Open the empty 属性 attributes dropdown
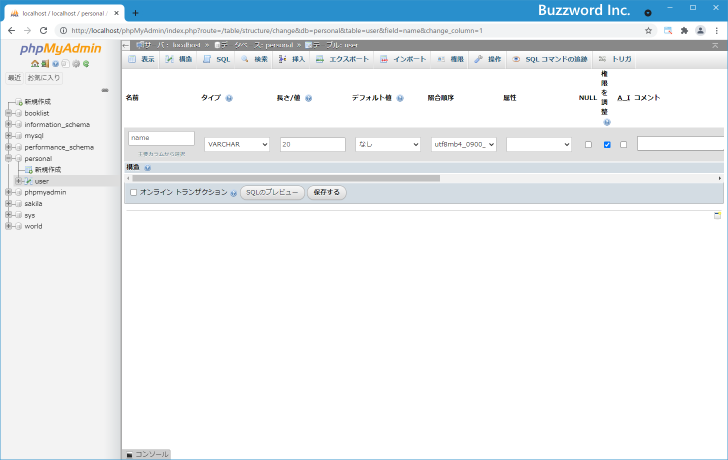This screenshot has width=728, height=460. [x=539, y=144]
